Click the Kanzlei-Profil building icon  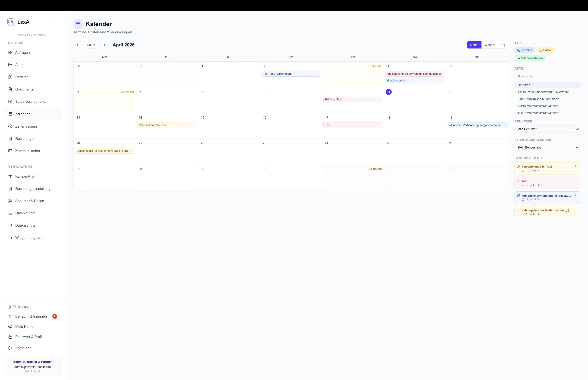point(10,176)
